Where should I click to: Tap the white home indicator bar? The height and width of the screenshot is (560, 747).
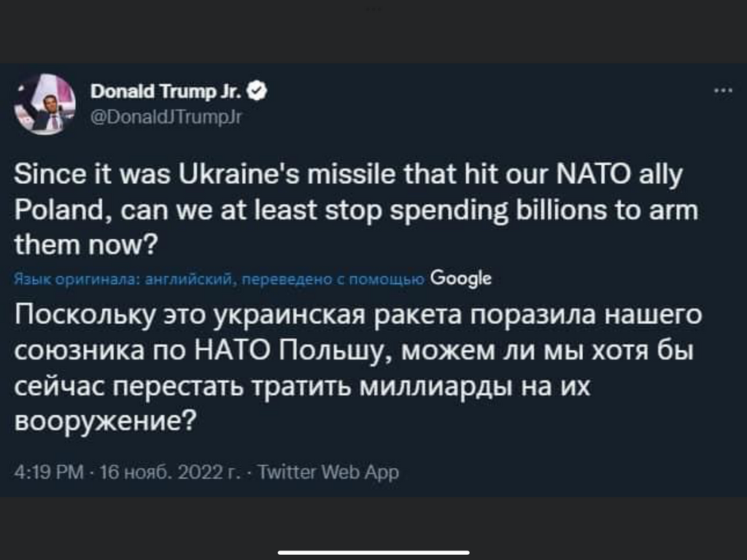click(x=373, y=552)
